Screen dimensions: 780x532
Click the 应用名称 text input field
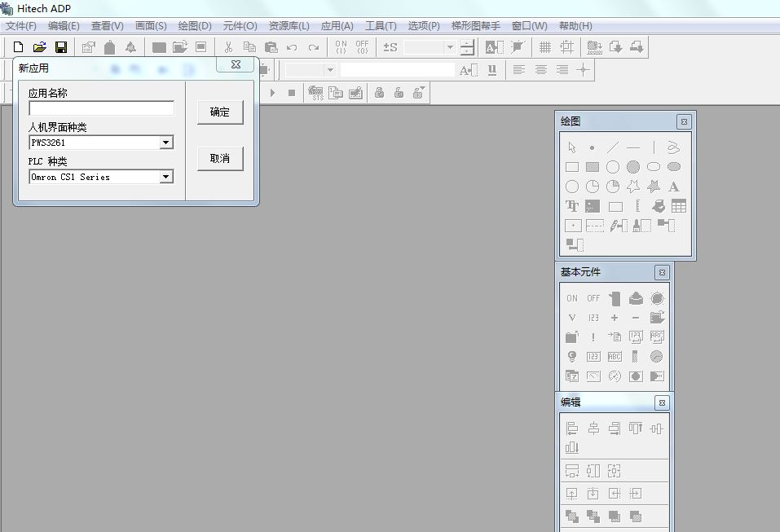point(101,108)
